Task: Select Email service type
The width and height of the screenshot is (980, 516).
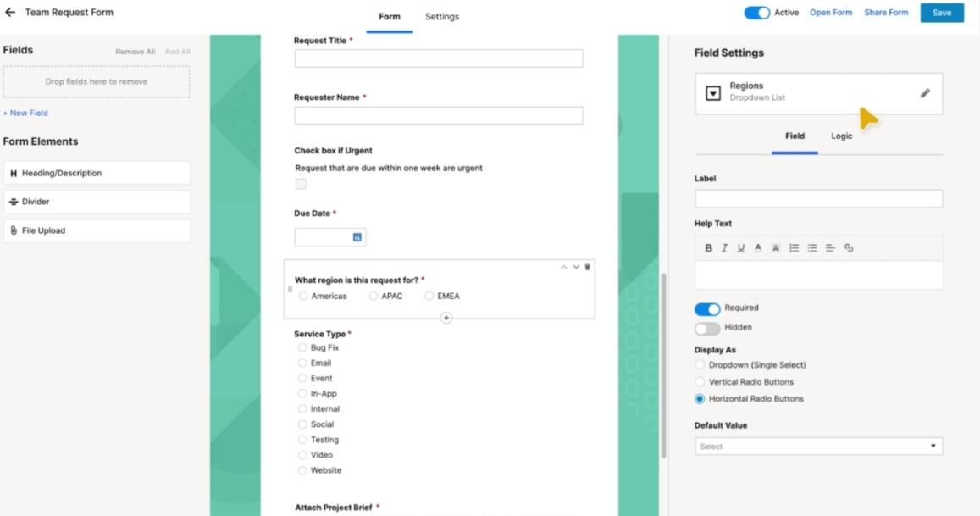Action: click(302, 363)
